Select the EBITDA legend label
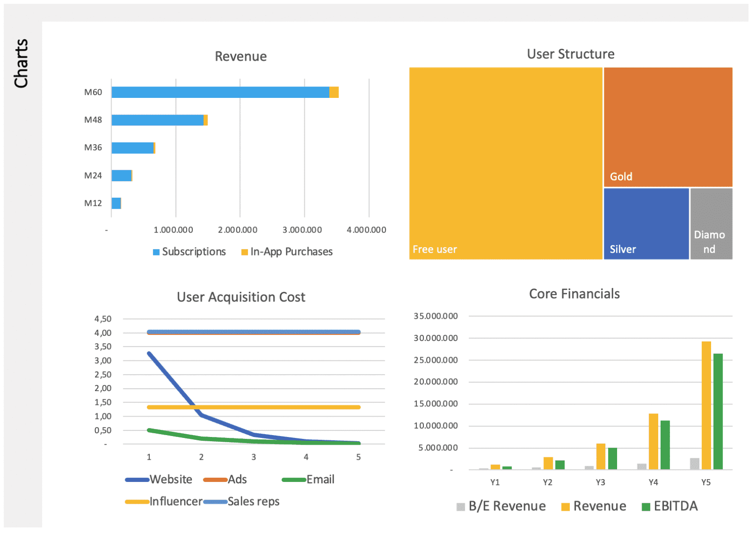 coord(676,506)
